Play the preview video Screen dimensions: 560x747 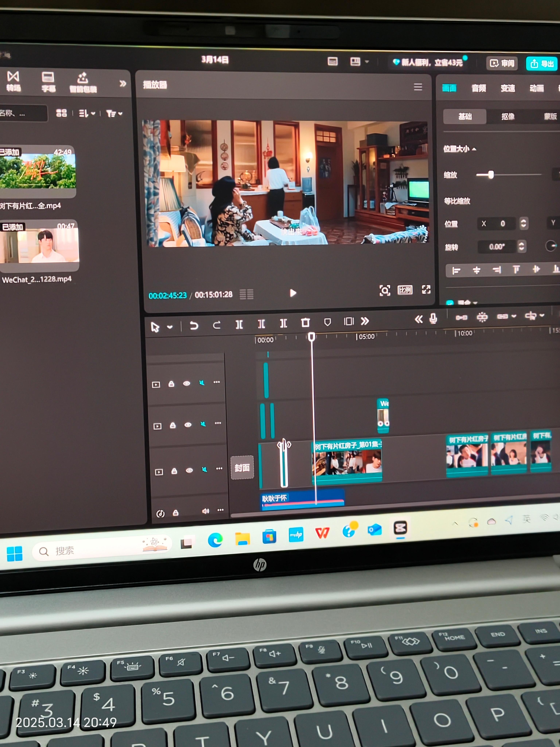[293, 293]
